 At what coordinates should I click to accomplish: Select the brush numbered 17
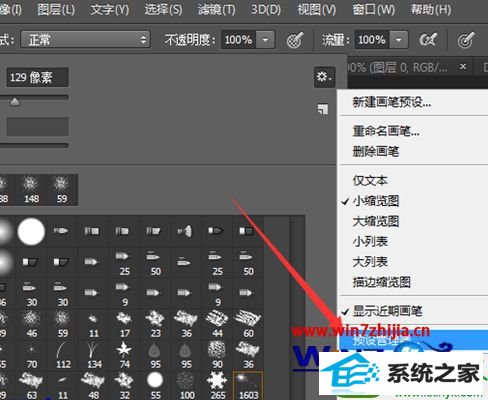click(124, 324)
